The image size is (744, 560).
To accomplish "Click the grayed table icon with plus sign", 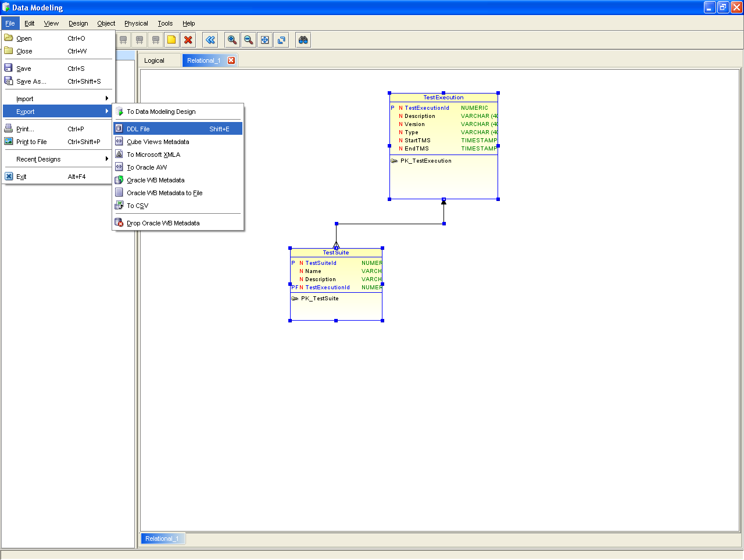I will (139, 40).
